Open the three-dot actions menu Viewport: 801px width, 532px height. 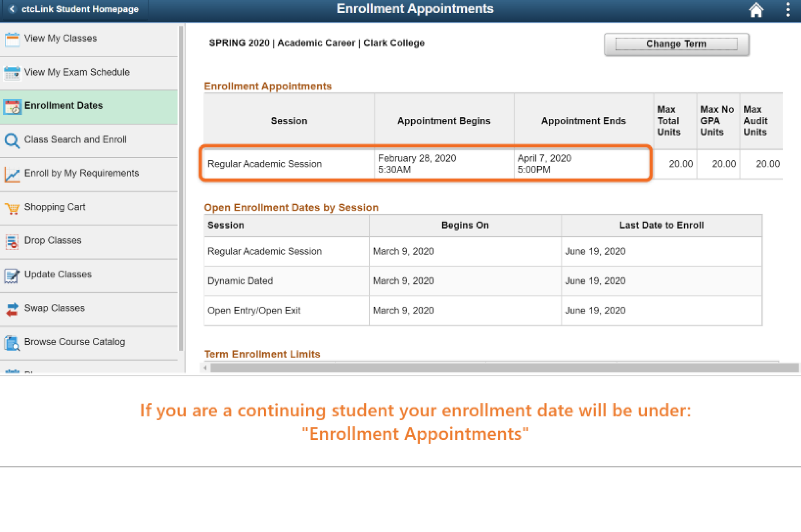787,10
